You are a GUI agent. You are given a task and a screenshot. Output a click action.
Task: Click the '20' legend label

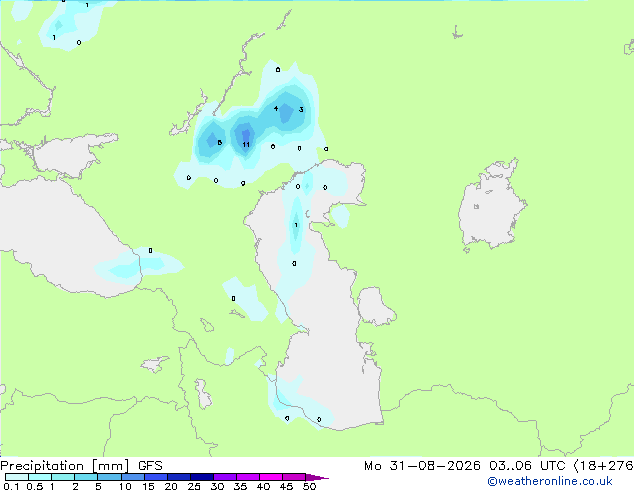(x=171, y=486)
